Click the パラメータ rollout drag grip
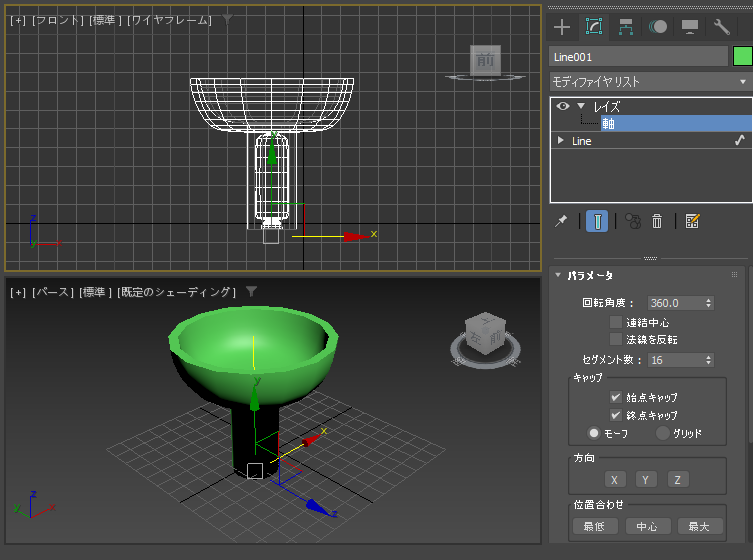753x560 pixels. point(734,275)
